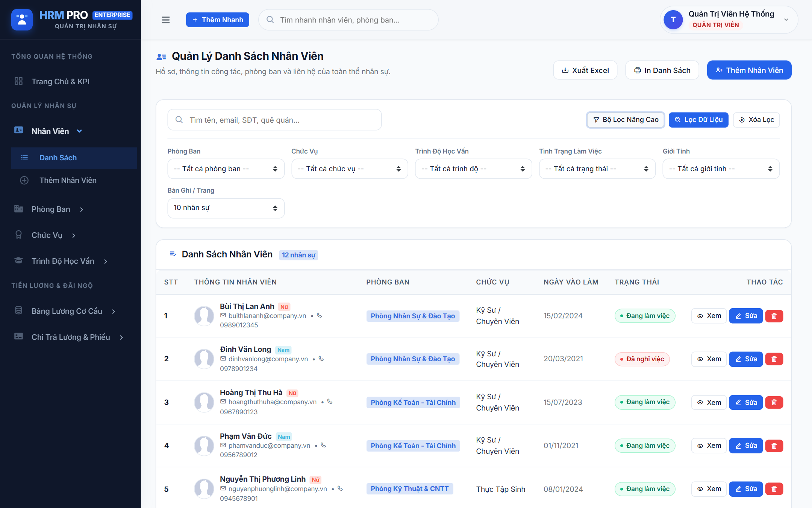This screenshot has width=812, height=508.
Task: Click Sửa for Đinh Văn Long
Action: pyautogui.click(x=746, y=359)
